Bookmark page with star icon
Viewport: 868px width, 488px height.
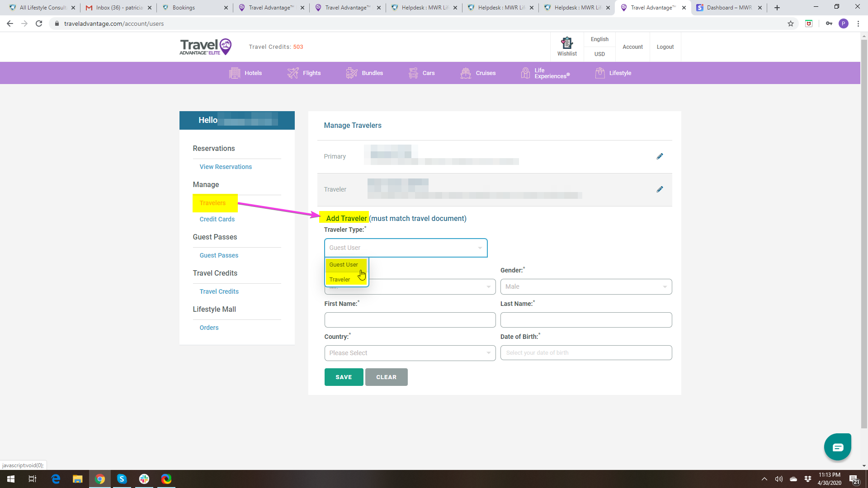[x=791, y=23]
